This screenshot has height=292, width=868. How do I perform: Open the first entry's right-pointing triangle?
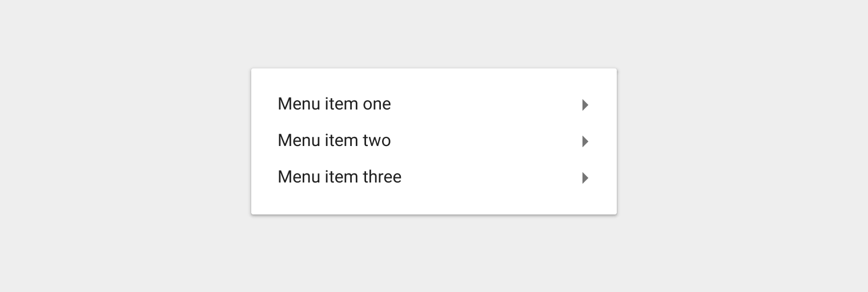click(585, 105)
